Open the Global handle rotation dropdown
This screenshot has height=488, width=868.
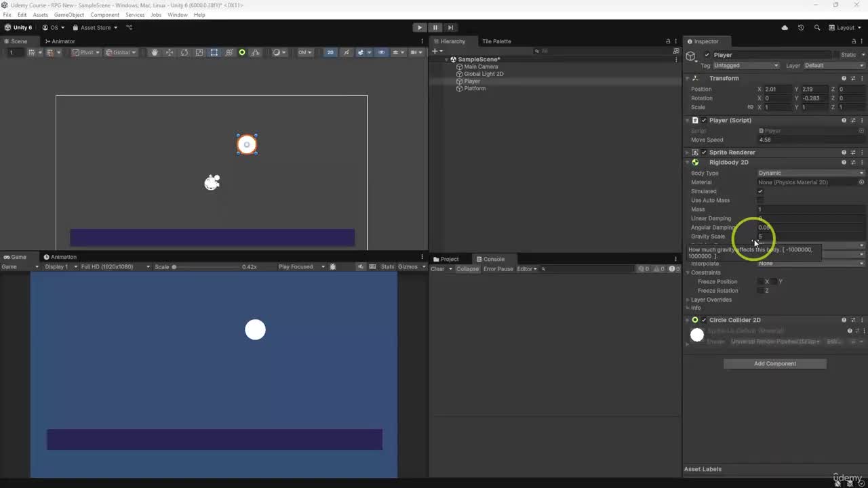pos(121,52)
